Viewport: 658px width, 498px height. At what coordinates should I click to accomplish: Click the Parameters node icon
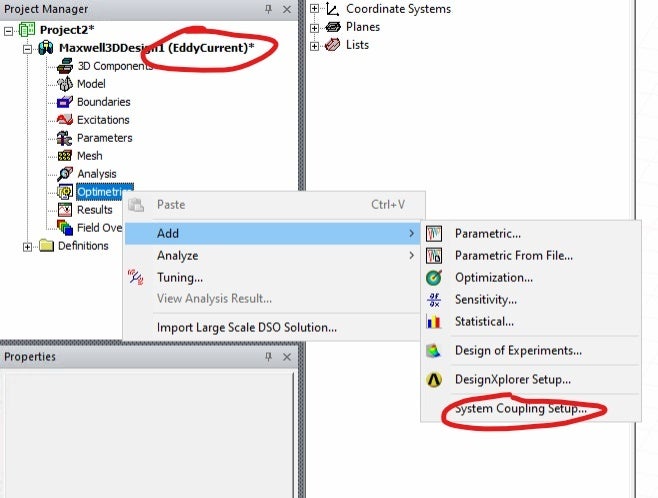coord(65,138)
